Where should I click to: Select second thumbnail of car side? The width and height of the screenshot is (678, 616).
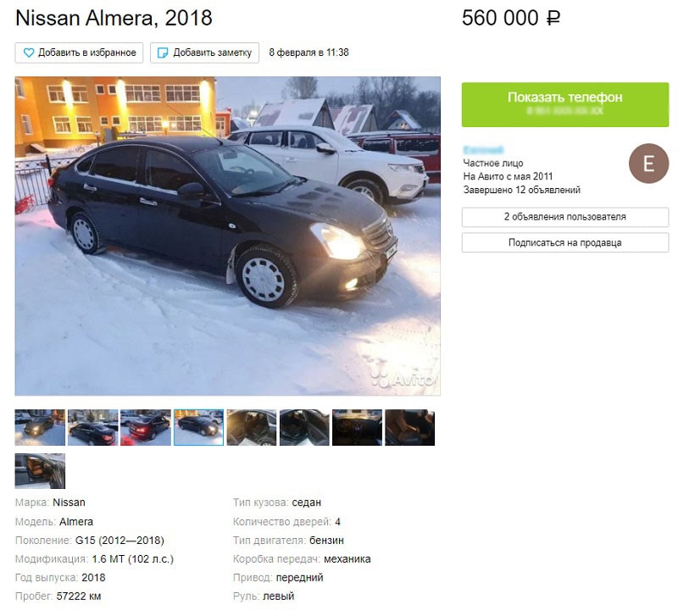click(93, 428)
